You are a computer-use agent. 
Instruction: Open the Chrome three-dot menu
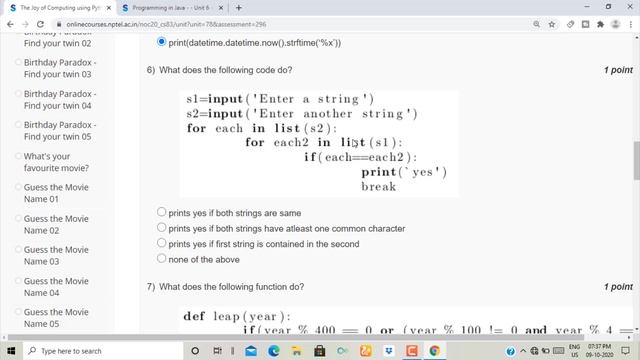click(631, 24)
